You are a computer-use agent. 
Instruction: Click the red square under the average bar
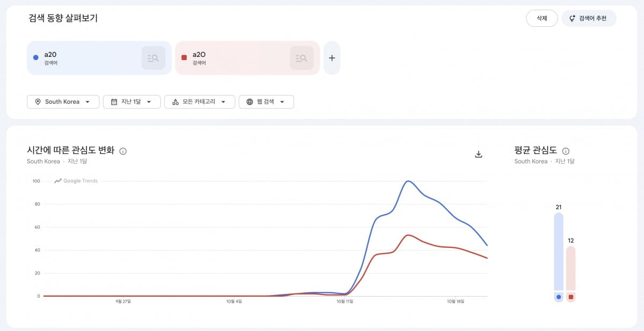(570, 297)
